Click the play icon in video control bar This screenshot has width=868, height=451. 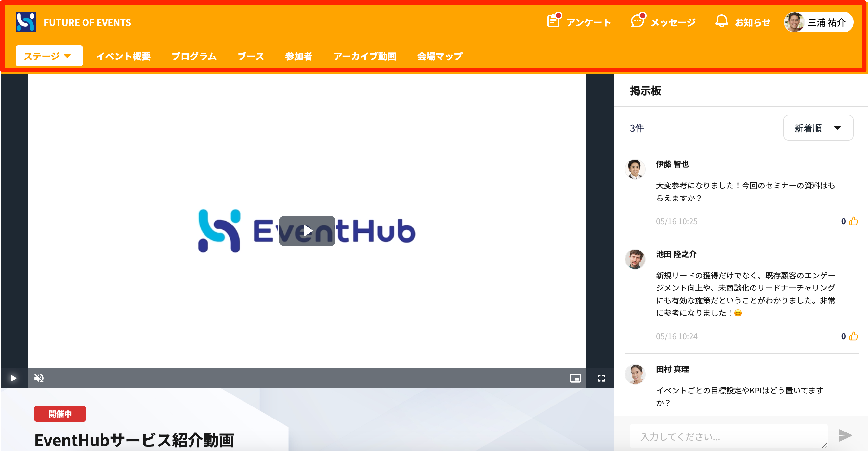(x=13, y=378)
